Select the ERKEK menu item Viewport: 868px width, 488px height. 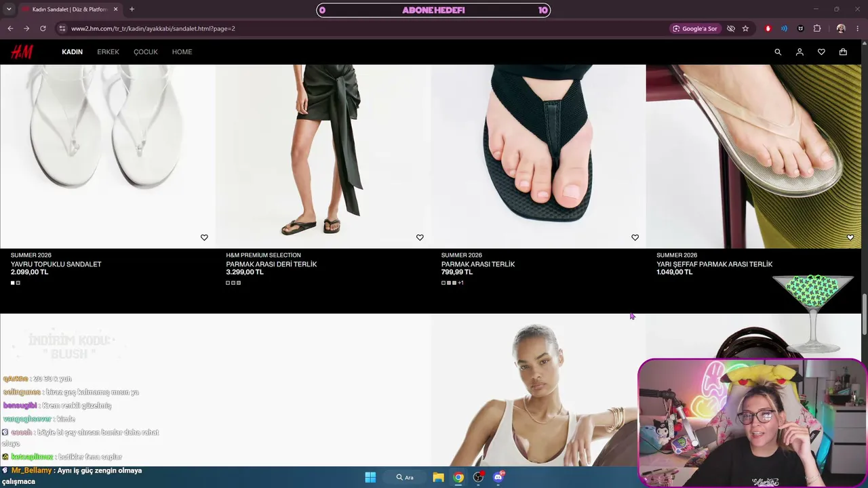(x=108, y=52)
